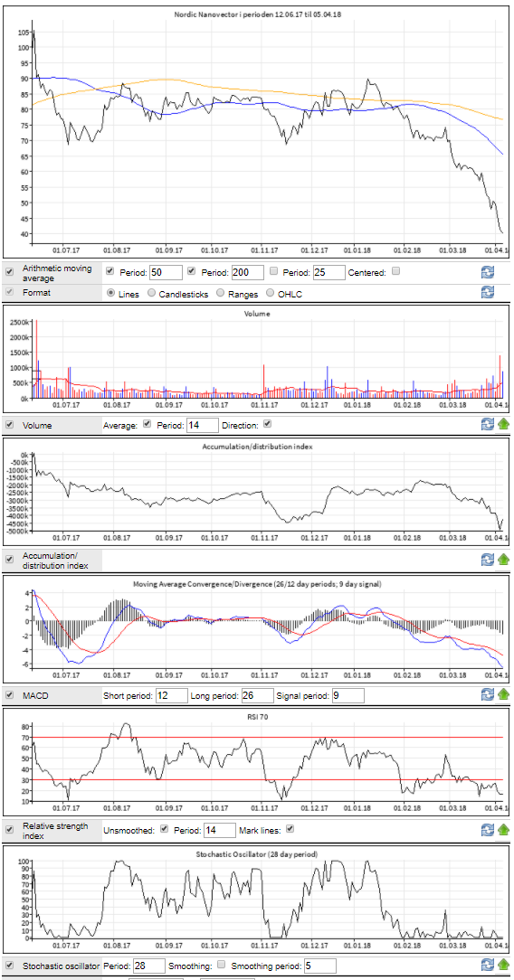Refresh the Arithmetic moving average row
This screenshot has height=980, width=514.
pyautogui.click(x=488, y=272)
